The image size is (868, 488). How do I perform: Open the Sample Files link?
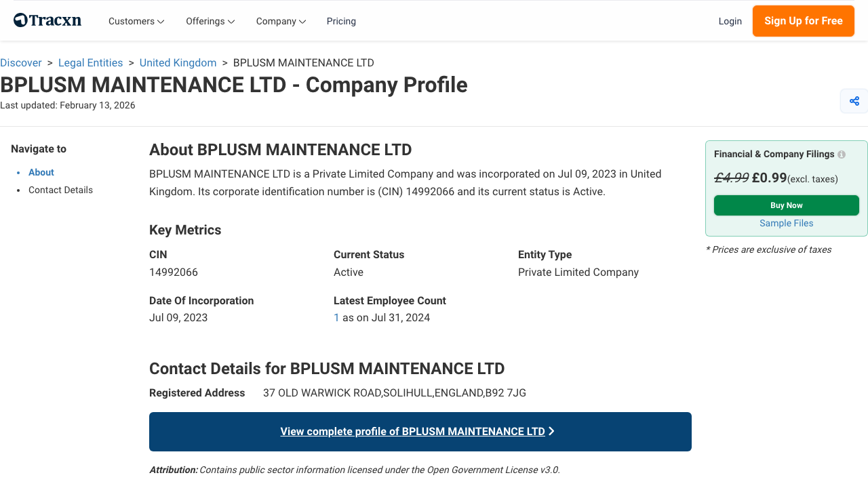pos(786,223)
